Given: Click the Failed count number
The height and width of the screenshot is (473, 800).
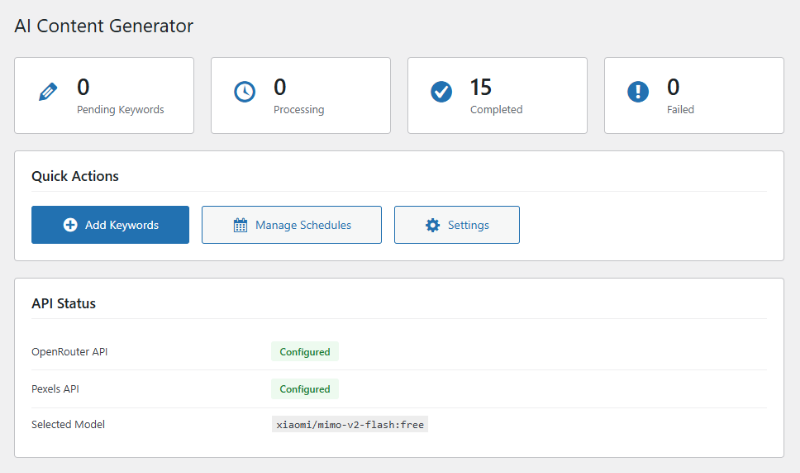Looking at the screenshot, I should pyautogui.click(x=673, y=87).
